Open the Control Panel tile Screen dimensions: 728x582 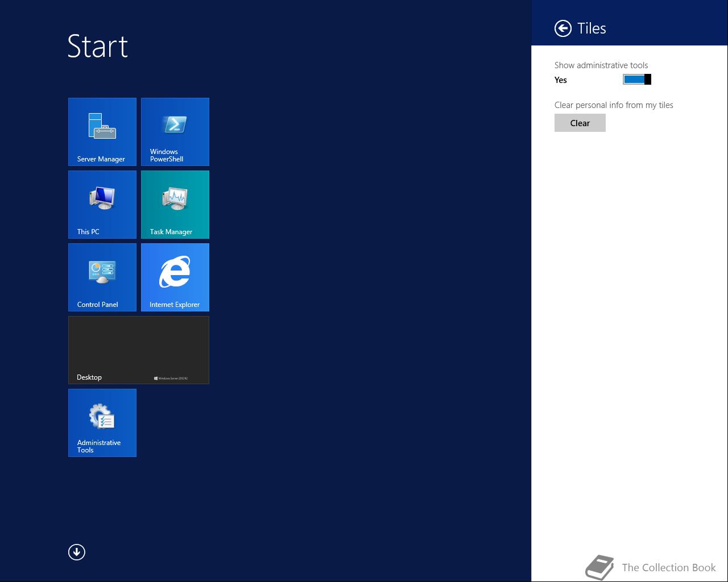click(x=102, y=277)
